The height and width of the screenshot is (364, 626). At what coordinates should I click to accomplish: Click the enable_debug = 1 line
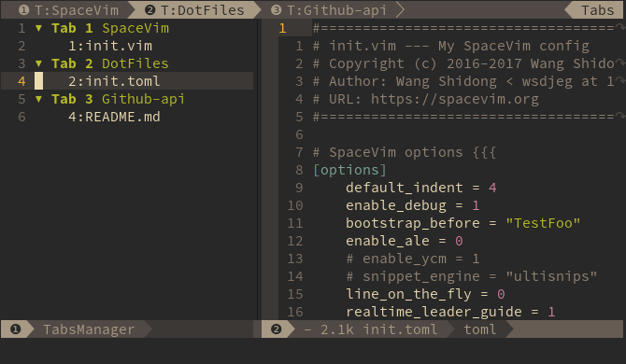[x=413, y=205]
